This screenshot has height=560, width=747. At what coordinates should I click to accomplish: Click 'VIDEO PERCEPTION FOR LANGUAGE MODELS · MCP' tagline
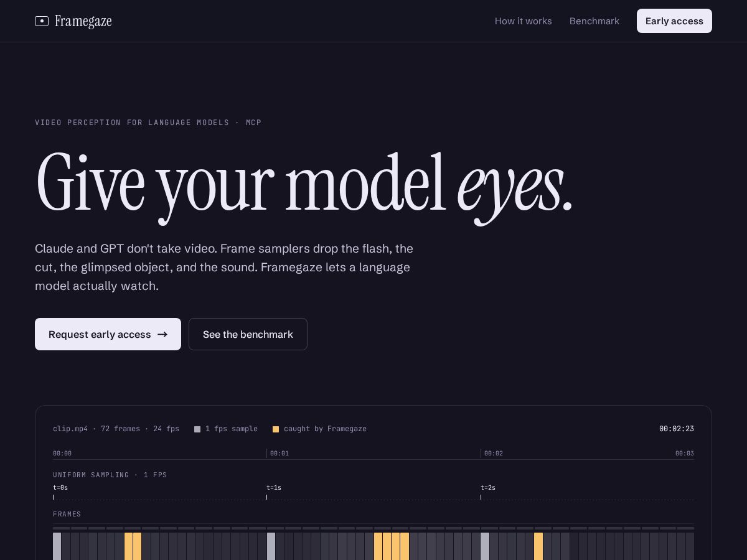tap(148, 123)
